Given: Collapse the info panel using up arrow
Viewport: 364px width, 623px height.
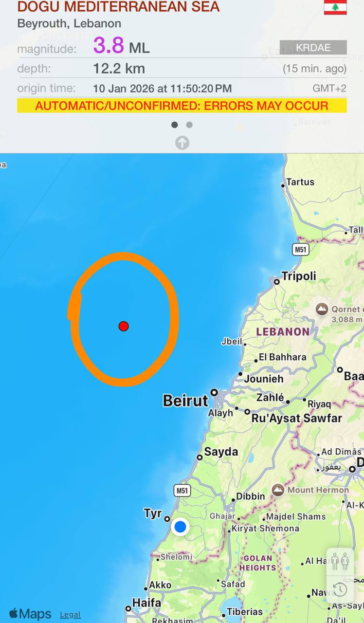Looking at the screenshot, I should point(182,143).
